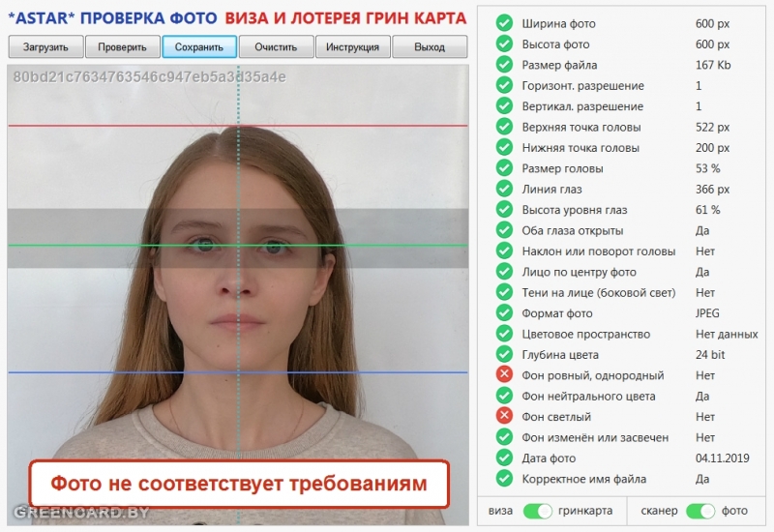Click the Сохранить button
Image resolution: width=774 pixels, height=532 pixels.
[x=199, y=46]
